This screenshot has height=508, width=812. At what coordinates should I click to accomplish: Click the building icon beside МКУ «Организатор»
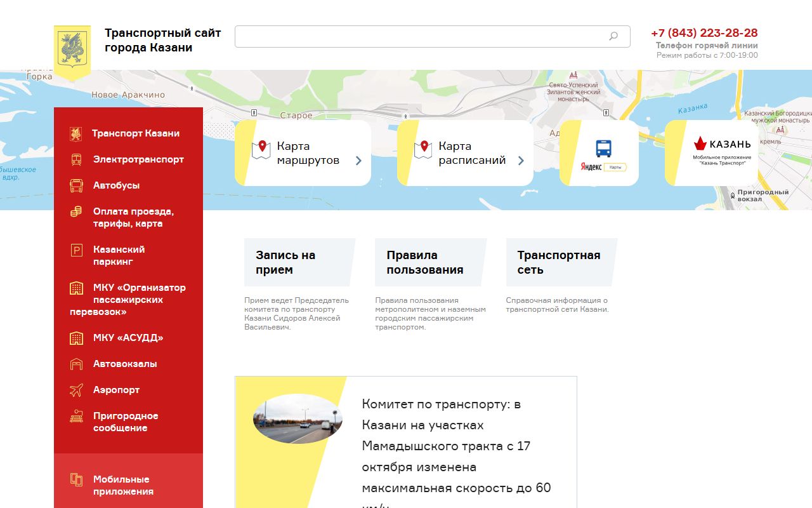point(76,288)
